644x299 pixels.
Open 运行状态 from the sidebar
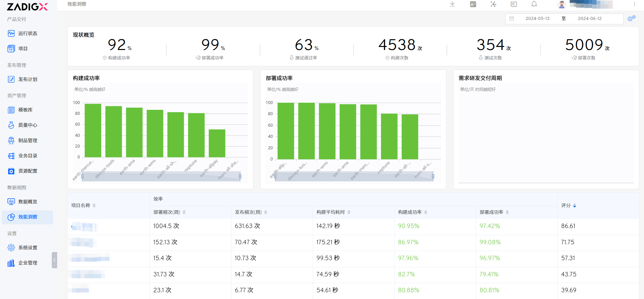[27, 33]
